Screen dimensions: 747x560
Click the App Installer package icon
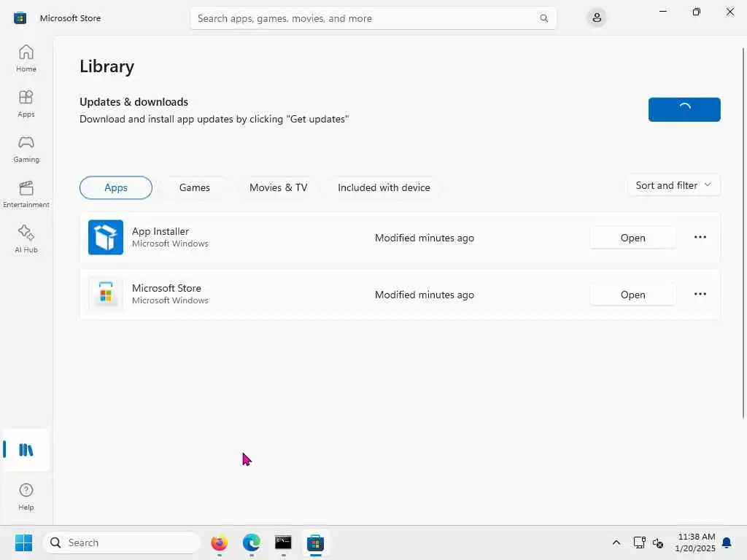point(106,237)
